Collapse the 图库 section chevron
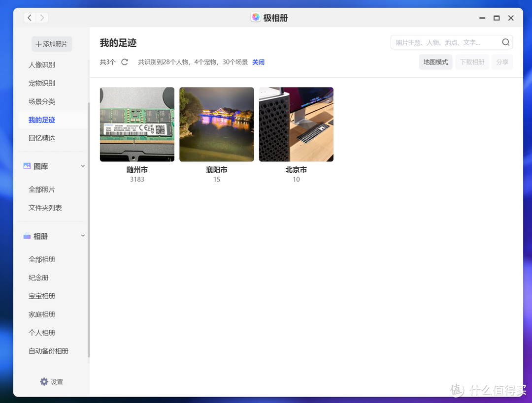532x403 pixels. 83,166
